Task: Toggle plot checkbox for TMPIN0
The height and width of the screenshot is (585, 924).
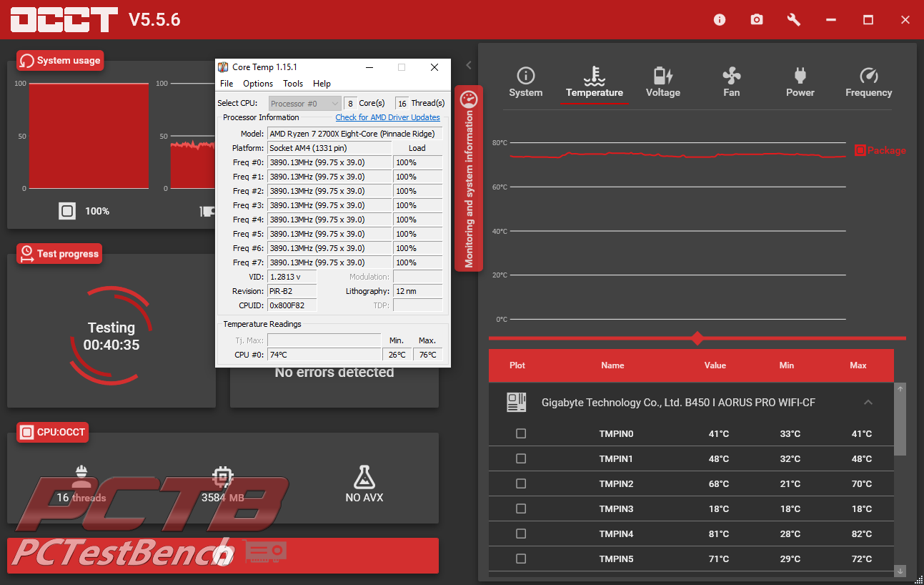Action: 521,433
